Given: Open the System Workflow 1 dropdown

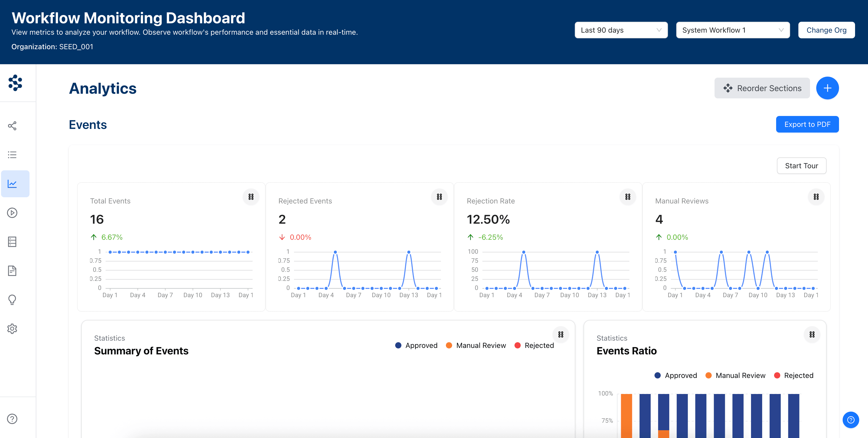Looking at the screenshot, I should (733, 30).
